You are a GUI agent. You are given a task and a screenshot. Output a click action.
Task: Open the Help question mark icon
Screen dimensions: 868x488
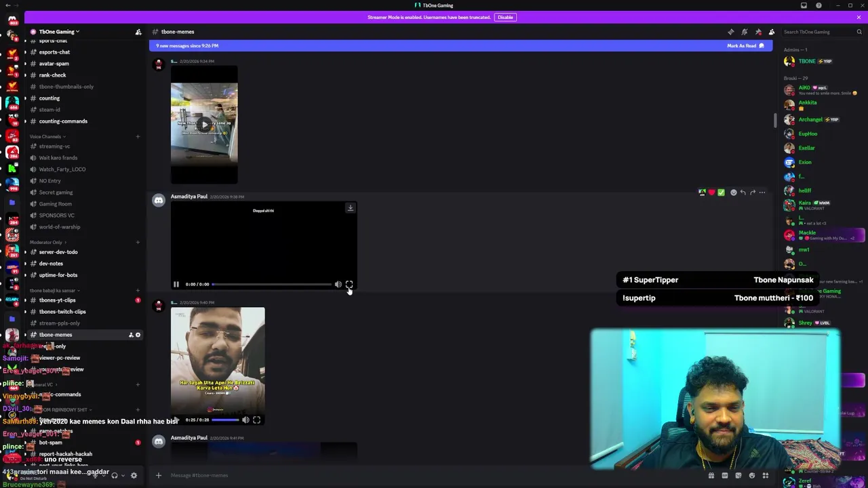[818, 5]
